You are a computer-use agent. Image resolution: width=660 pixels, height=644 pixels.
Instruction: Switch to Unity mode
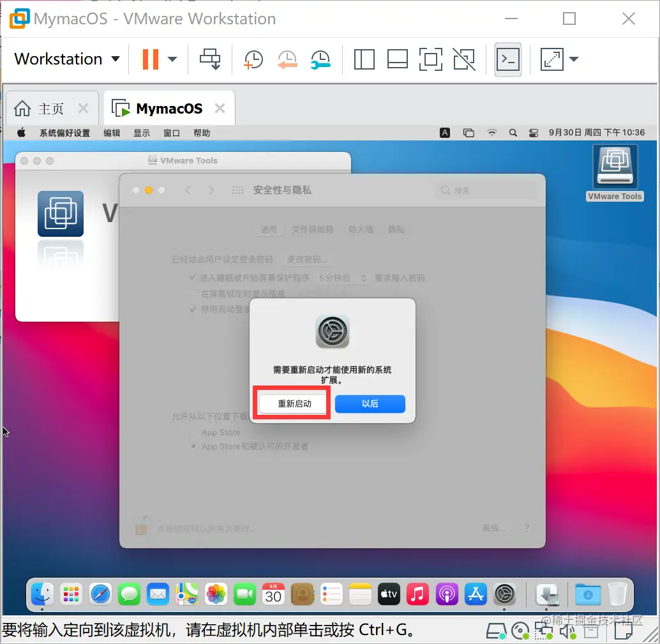tap(464, 59)
